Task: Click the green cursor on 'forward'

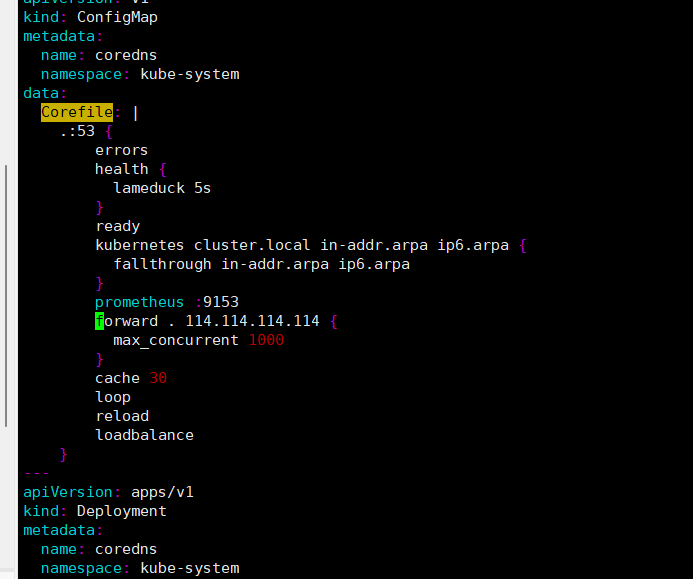Action: (x=99, y=321)
